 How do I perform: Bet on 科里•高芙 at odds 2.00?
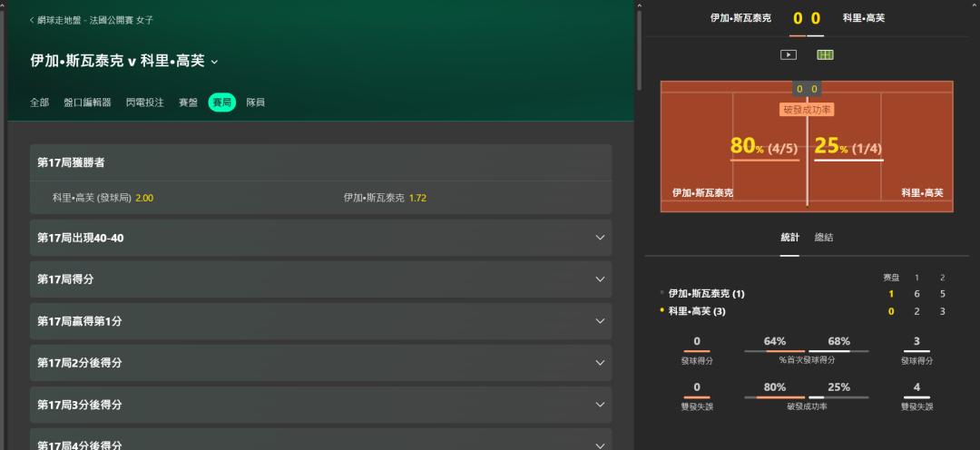click(144, 198)
